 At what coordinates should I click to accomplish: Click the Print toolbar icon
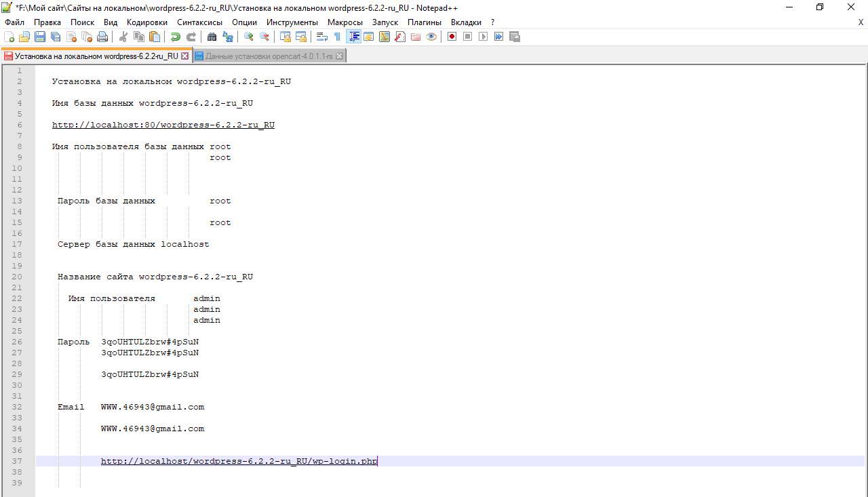coord(102,37)
